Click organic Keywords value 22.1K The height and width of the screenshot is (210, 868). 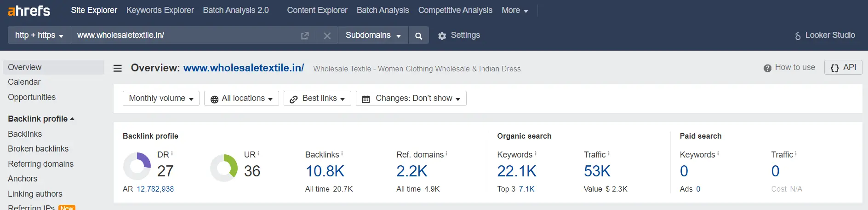(517, 171)
